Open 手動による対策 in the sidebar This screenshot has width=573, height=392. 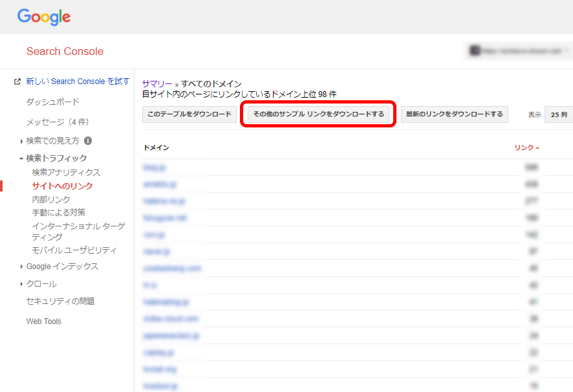coord(58,212)
